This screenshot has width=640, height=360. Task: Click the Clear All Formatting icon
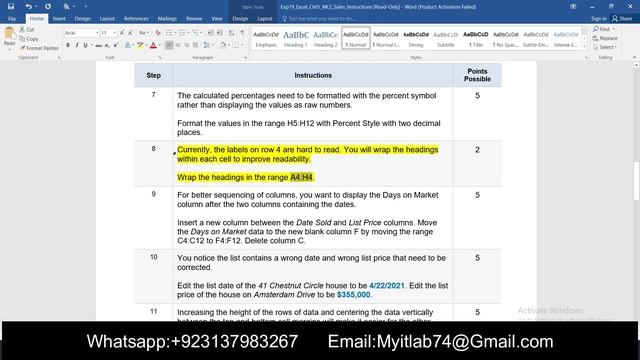point(158,33)
